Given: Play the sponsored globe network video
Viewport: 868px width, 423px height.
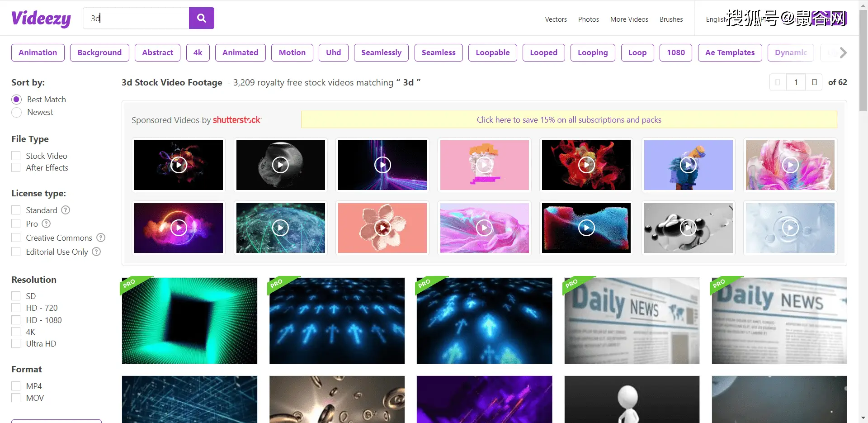Looking at the screenshot, I should coord(280,228).
